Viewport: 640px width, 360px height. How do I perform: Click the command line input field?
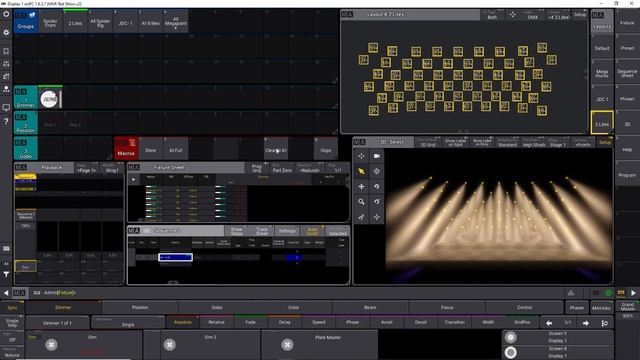coord(300,293)
